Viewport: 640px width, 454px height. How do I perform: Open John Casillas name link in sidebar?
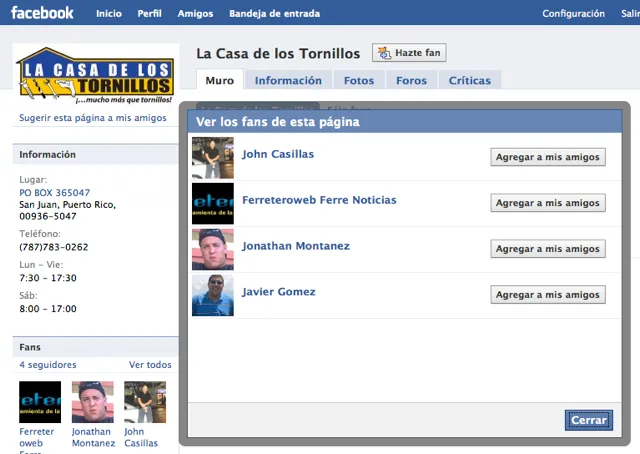[x=141, y=437]
